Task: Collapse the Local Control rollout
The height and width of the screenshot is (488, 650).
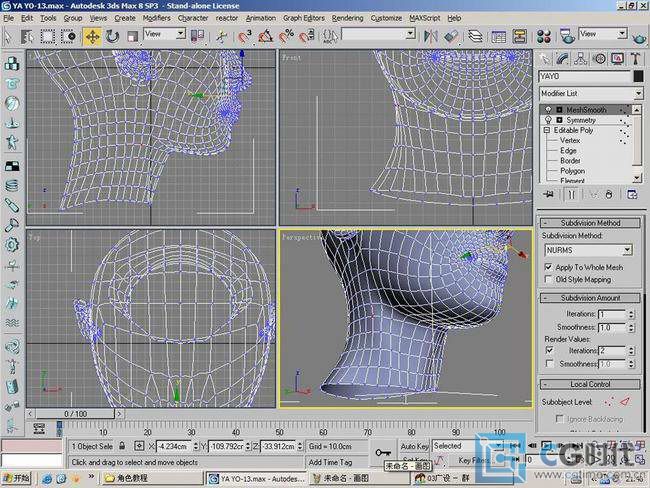Action: [x=590, y=384]
